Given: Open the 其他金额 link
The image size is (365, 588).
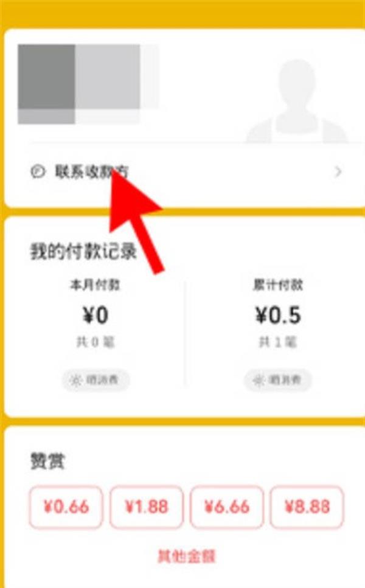Looking at the screenshot, I should (x=186, y=556).
